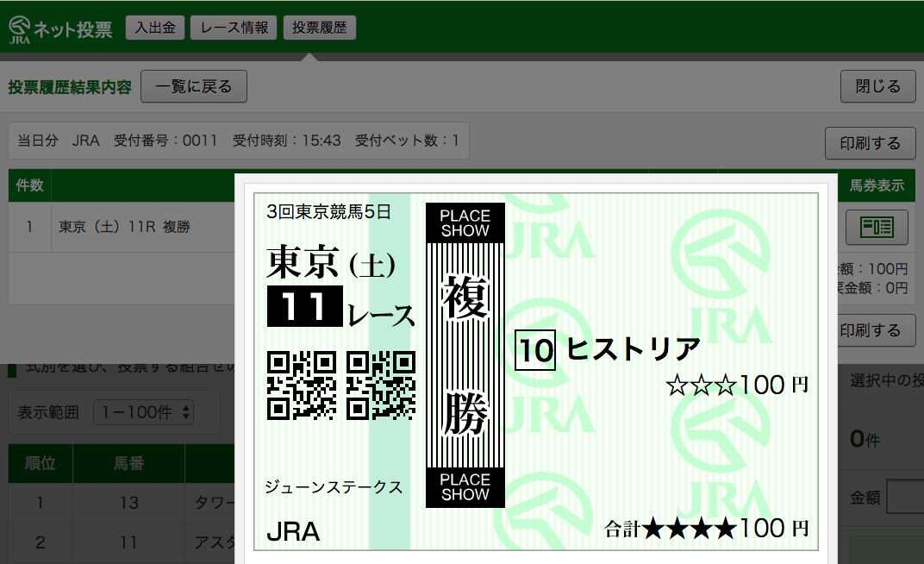Click the 受付時刻：15:43 text
The height and width of the screenshot is (564, 924).
click(286, 141)
